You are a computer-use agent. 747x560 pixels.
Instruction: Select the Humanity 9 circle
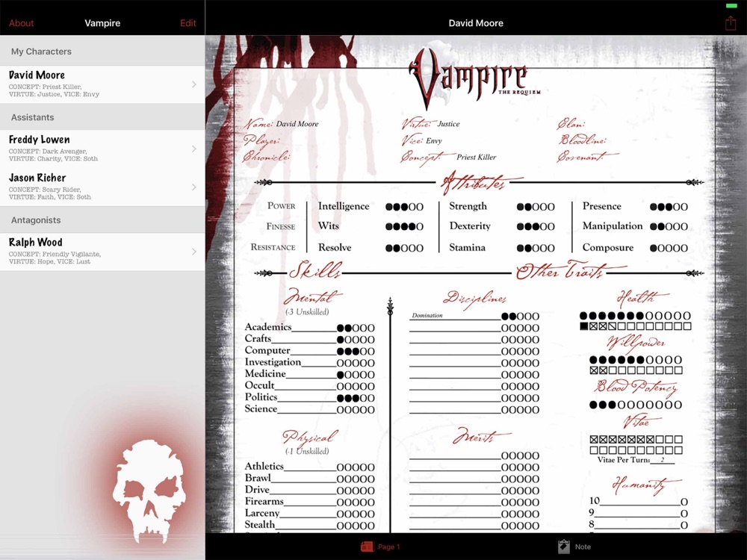click(x=684, y=514)
